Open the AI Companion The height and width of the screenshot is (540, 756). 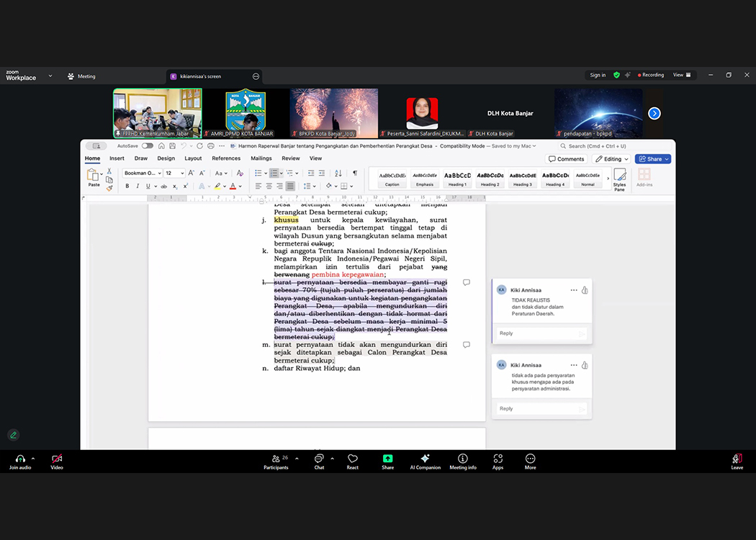click(x=425, y=459)
